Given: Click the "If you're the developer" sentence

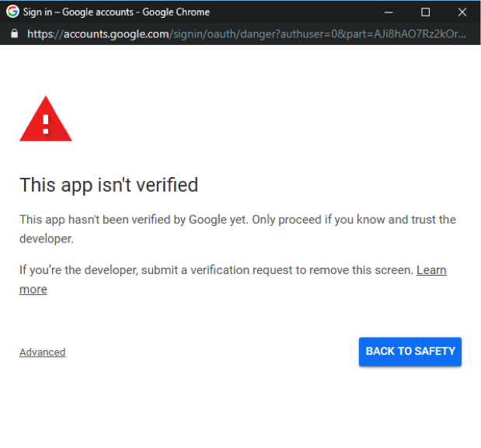Looking at the screenshot, I should tap(217, 270).
